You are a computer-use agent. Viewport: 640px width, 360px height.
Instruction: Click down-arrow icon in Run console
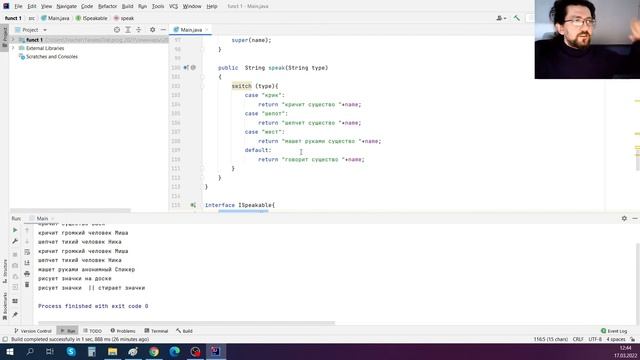click(x=27, y=241)
